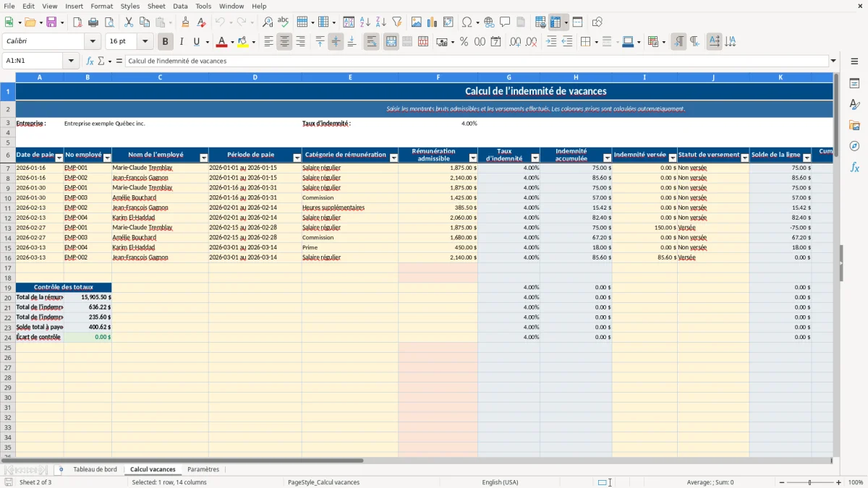Open the Borders dropdown arrow
The image size is (868, 488).
(x=596, y=42)
